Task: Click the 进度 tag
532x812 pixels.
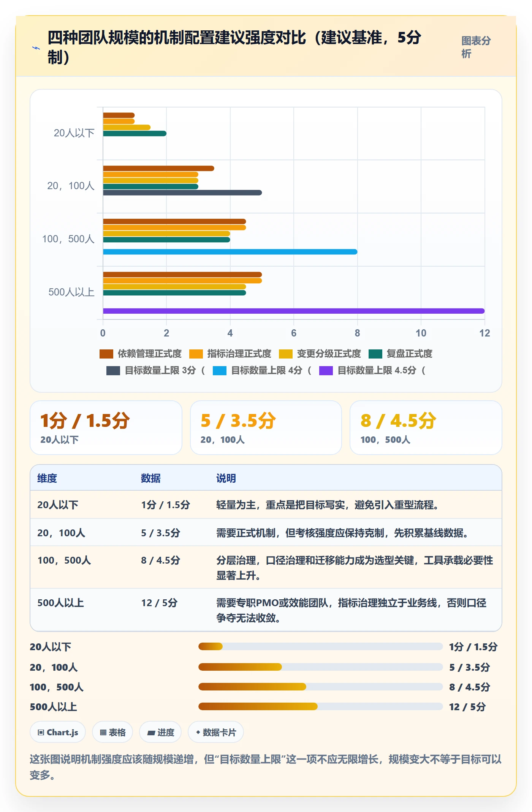Action: 160,732
